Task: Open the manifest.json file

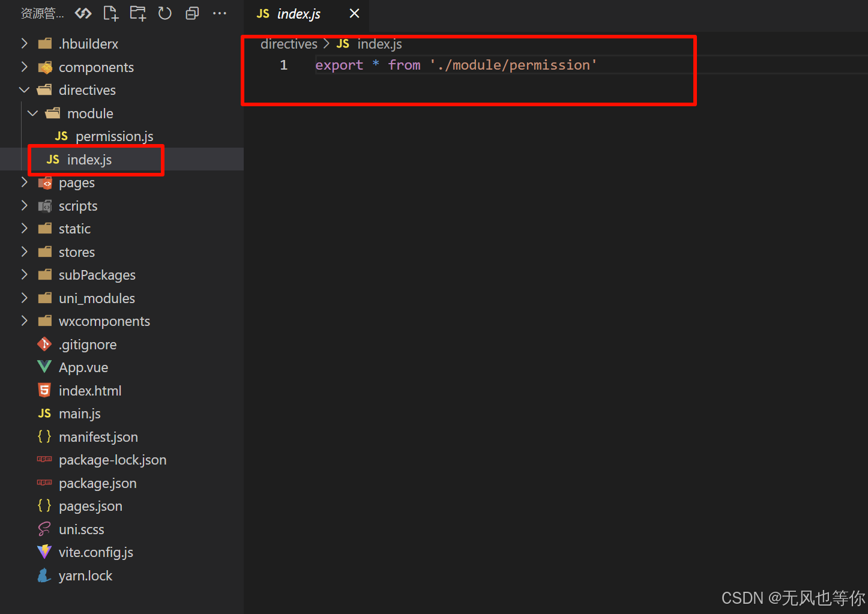Action: click(122, 436)
